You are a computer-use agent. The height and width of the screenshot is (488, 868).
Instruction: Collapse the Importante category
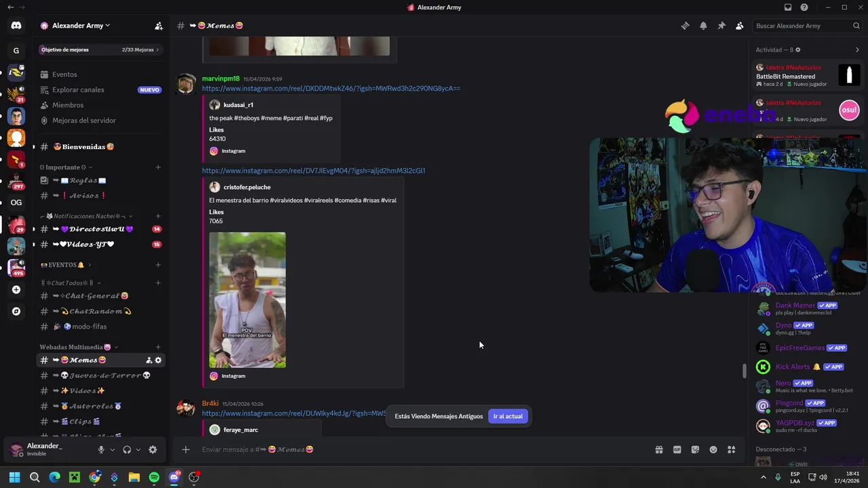[66, 167]
